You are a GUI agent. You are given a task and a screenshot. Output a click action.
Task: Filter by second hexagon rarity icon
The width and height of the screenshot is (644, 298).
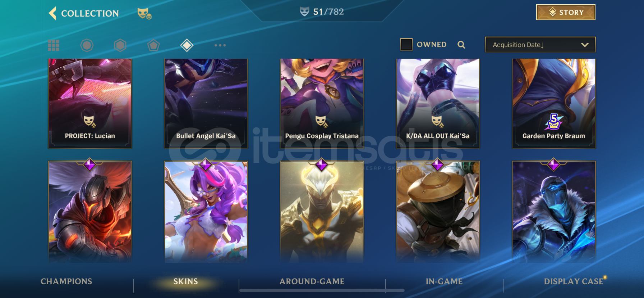click(x=120, y=45)
